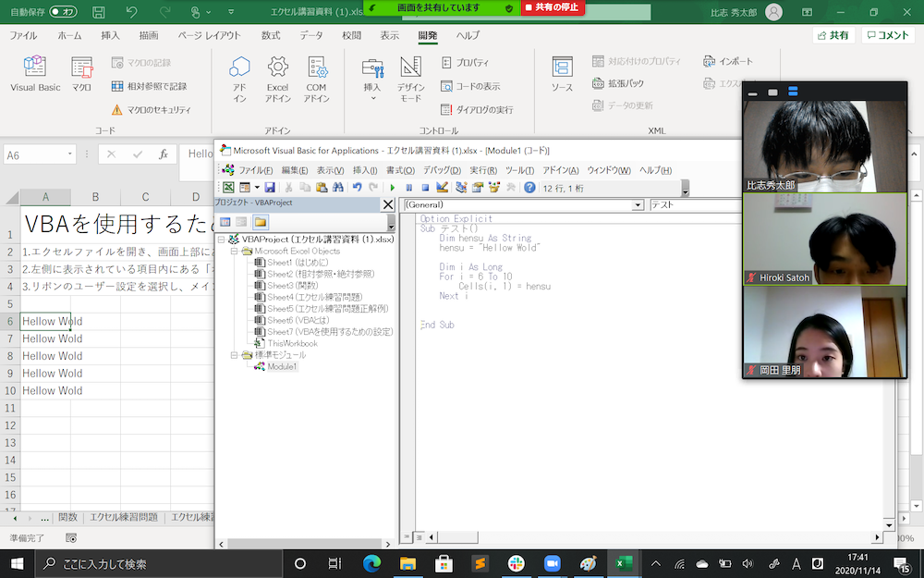Click View Code icon in project pane
This screenshot has width=924, height=578.
tap(225, 222)
